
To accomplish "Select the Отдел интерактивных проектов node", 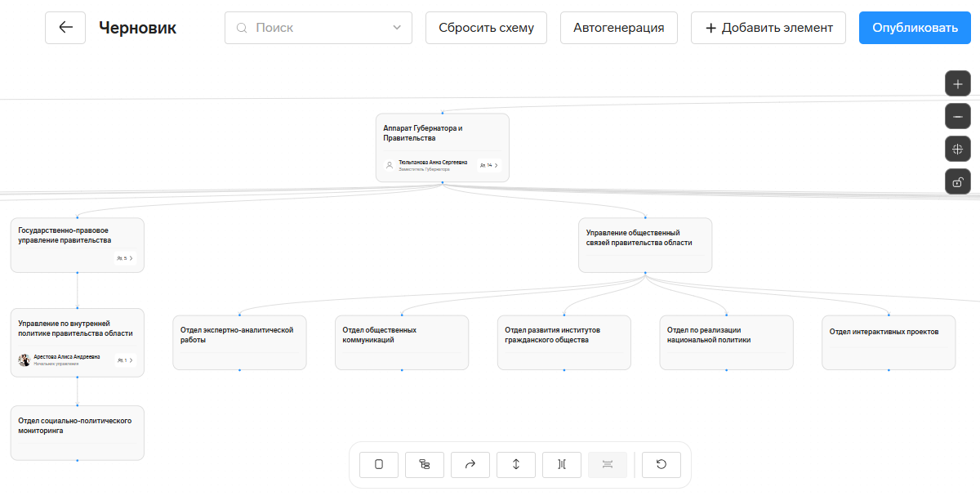I will [889, 342].
